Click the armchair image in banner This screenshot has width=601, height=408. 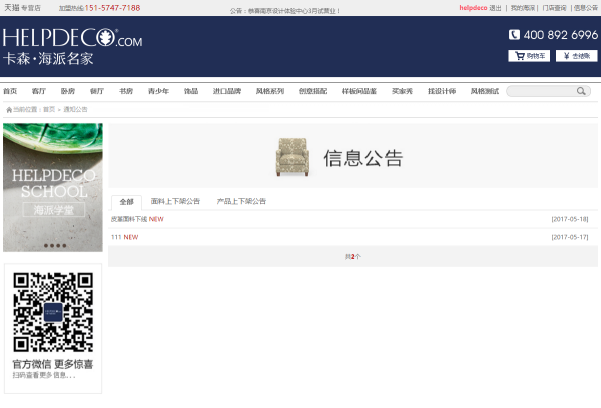[x=294, y=156]
